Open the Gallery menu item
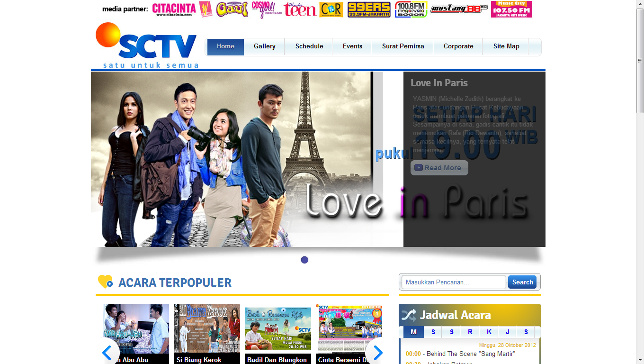This screenshot has height=364, width=644. 264,46
